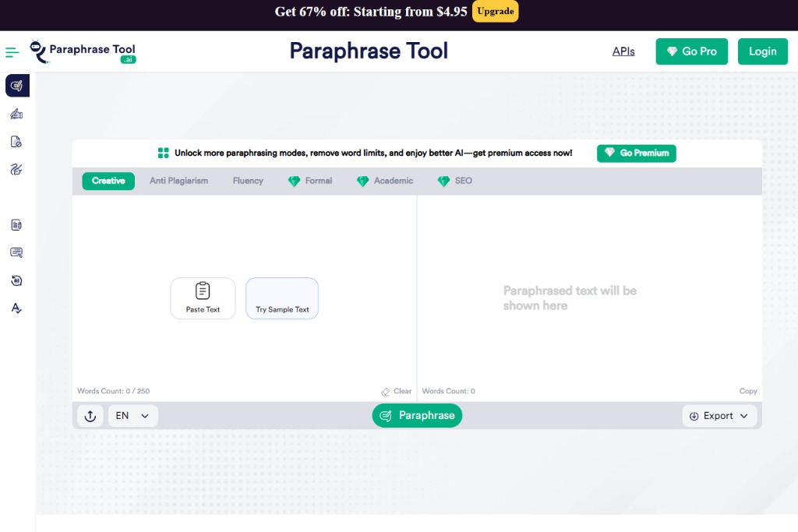Open the summarizer document icon in sidebar

[16, 224]
